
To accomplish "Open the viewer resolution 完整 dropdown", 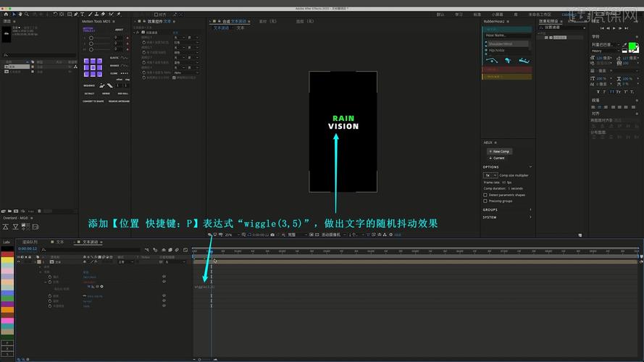I will (x=297, y=235).
